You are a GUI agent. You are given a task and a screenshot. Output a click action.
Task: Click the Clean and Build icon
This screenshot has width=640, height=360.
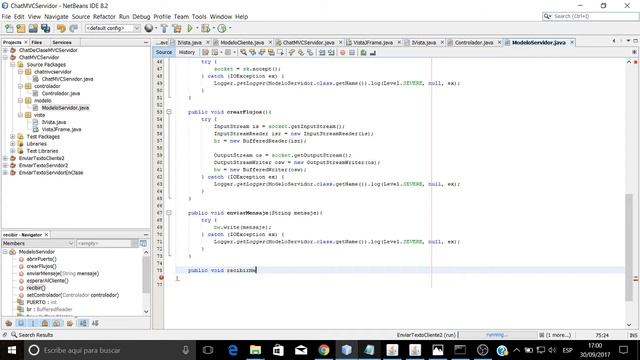pyautogui.click(x=177, y=28)
